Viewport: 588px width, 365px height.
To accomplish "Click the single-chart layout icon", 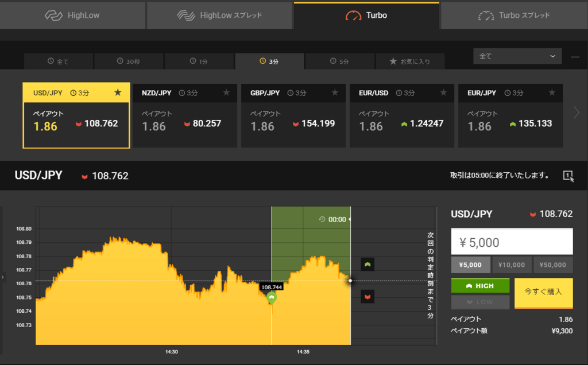I will coord(567,176).
